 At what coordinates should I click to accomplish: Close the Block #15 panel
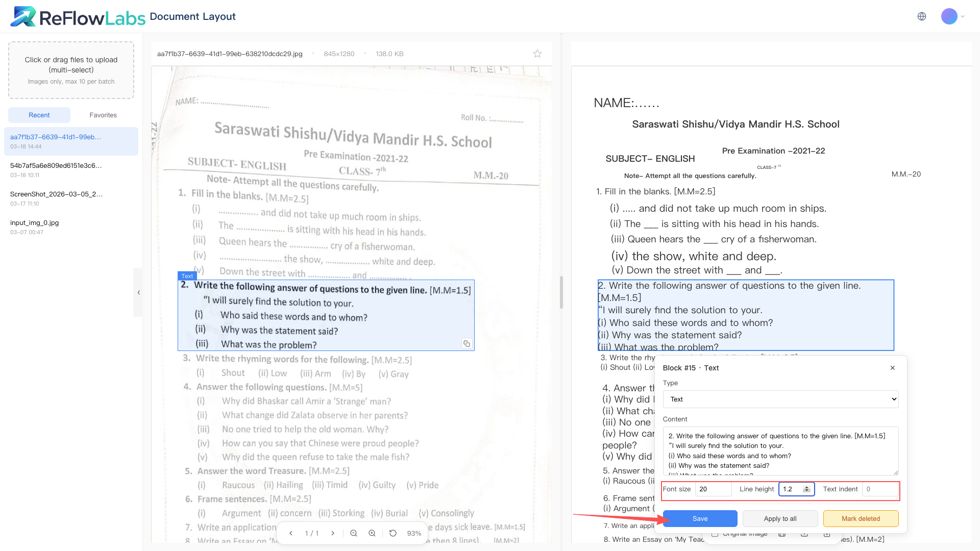892,368
